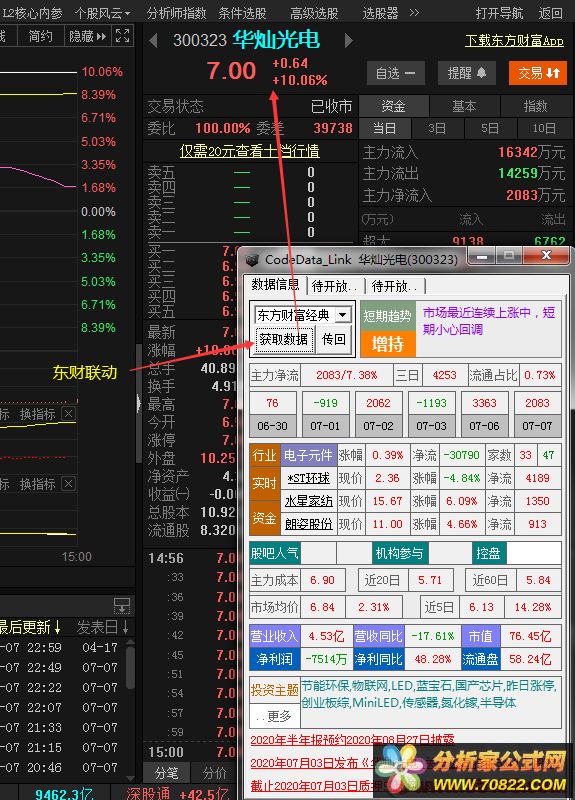Click 机构参与 label

399,553
